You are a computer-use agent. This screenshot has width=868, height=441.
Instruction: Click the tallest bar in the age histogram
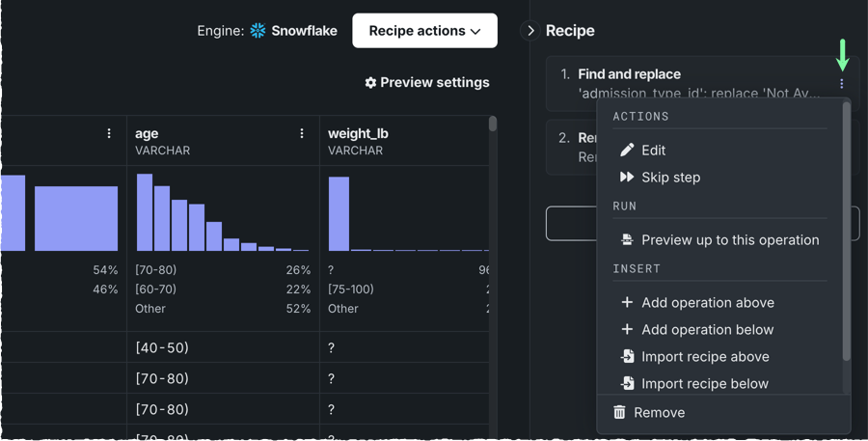(145, 212)
